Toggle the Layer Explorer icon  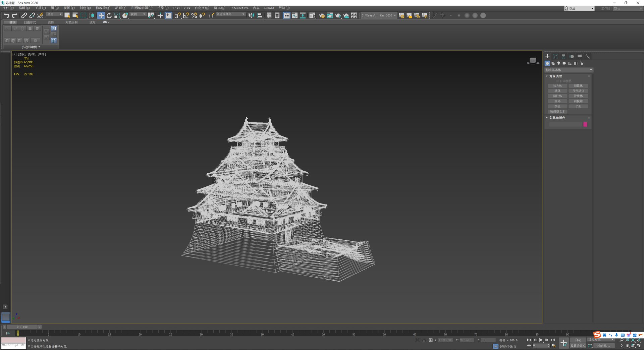click(277, 15)
